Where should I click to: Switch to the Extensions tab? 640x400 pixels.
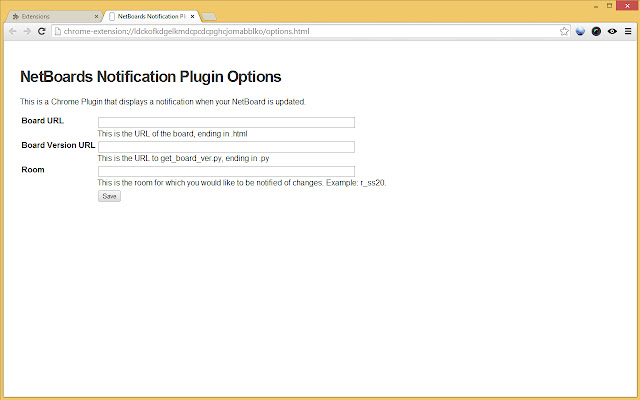tap(52, 16)
